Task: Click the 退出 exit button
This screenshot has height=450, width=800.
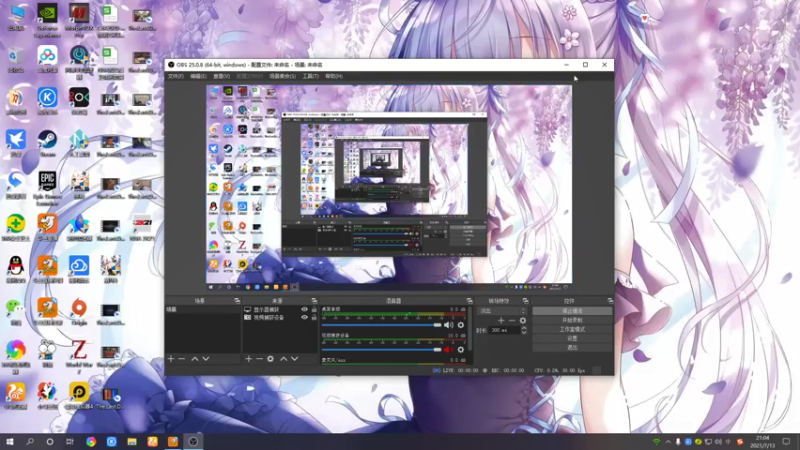Action: pyautogui.click(x=572, y=347)
